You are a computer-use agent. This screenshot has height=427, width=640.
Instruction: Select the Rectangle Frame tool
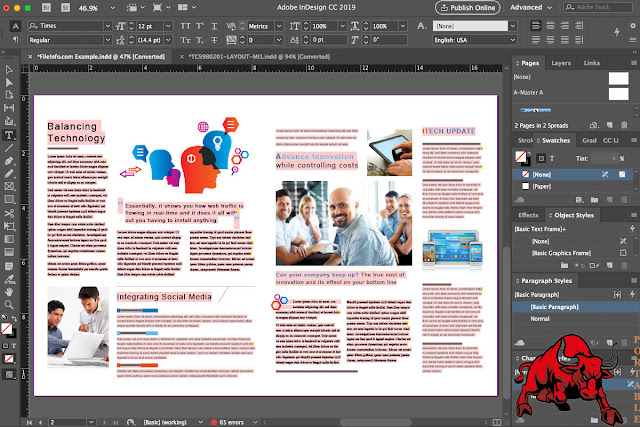pyautogui.click(x=9, y=187)
